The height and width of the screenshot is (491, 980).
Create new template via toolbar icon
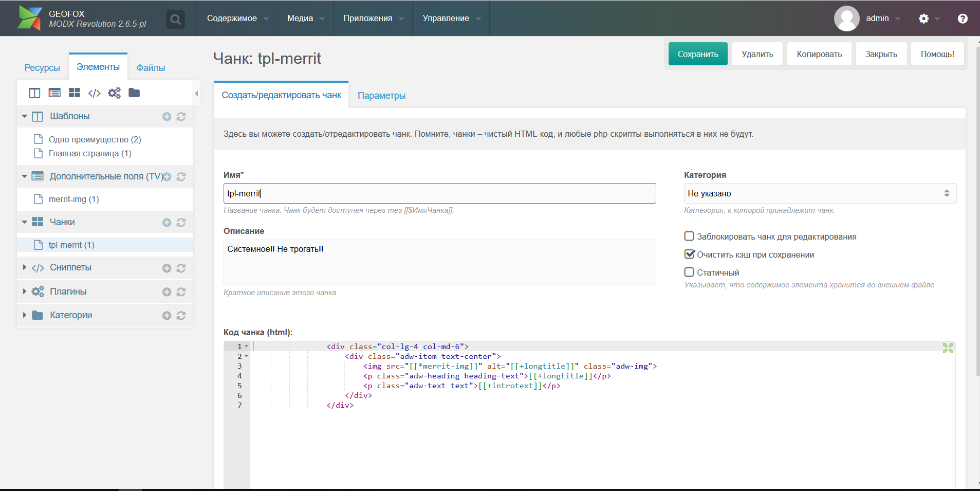pos(34,93)
